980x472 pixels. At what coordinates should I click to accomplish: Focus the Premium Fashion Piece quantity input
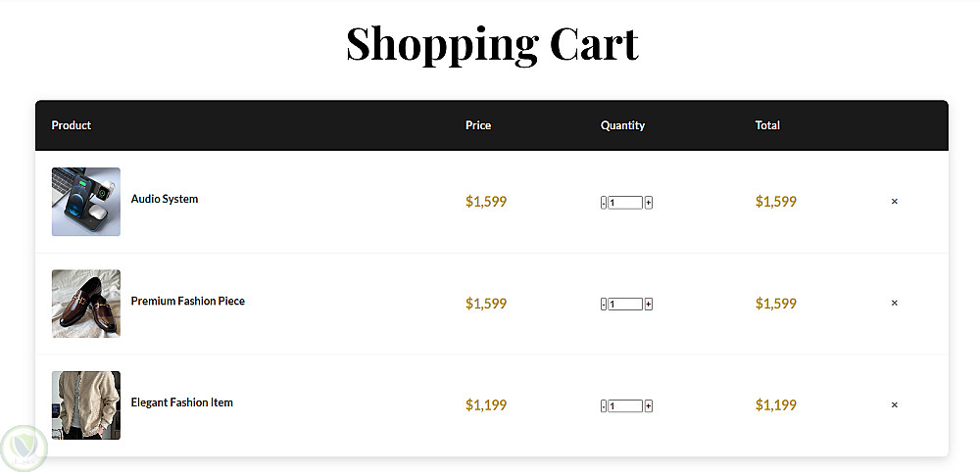[x=625, y=305]
